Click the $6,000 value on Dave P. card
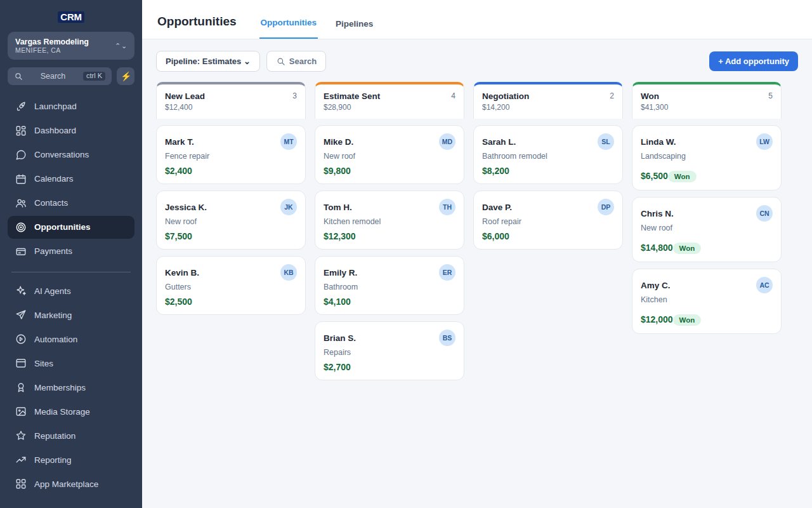 495,236
